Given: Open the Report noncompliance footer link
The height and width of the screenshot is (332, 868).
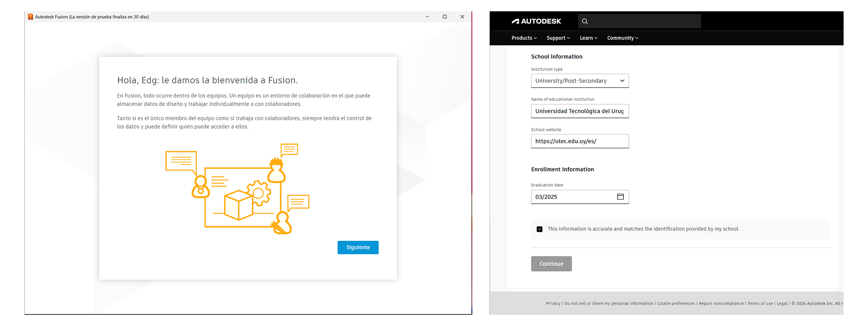Looking at the screenshot, I should click(x=721, y=304).
